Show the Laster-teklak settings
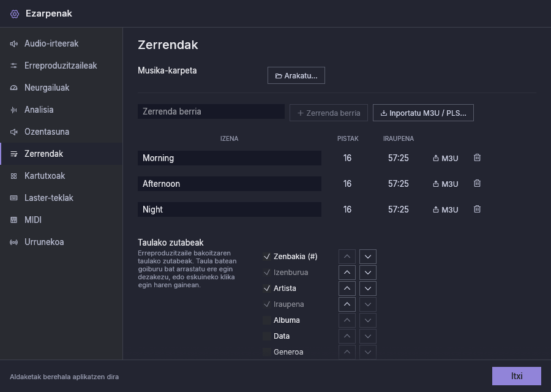Image resolution: width=551 pixels, height=392 pixels. click(x=61, y=198)
